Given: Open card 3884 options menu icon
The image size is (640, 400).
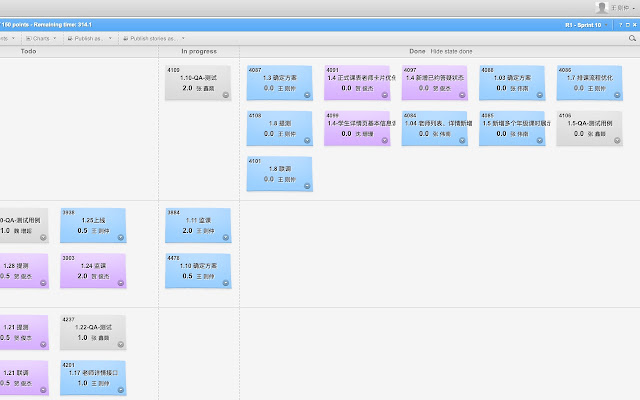Looking at the screenshot, I should coord(225,238).
